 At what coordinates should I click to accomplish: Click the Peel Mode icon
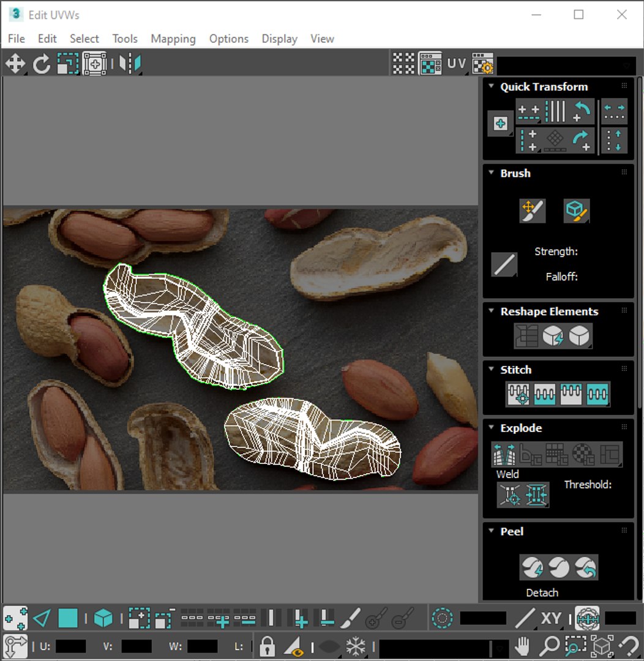559,567
